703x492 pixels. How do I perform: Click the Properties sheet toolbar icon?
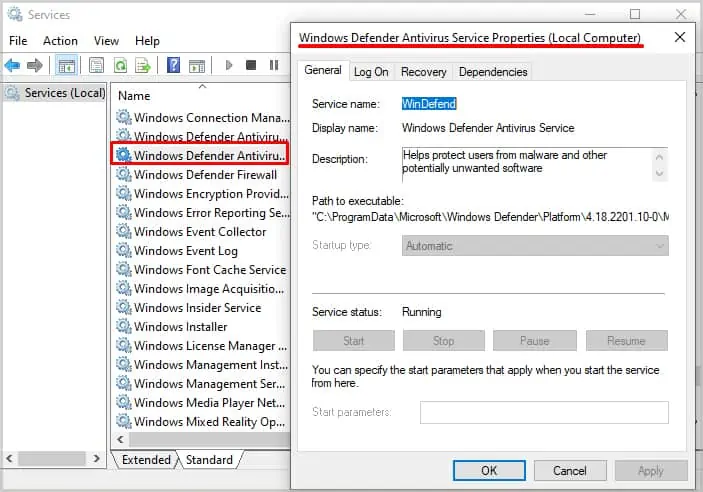click(96, 65)
